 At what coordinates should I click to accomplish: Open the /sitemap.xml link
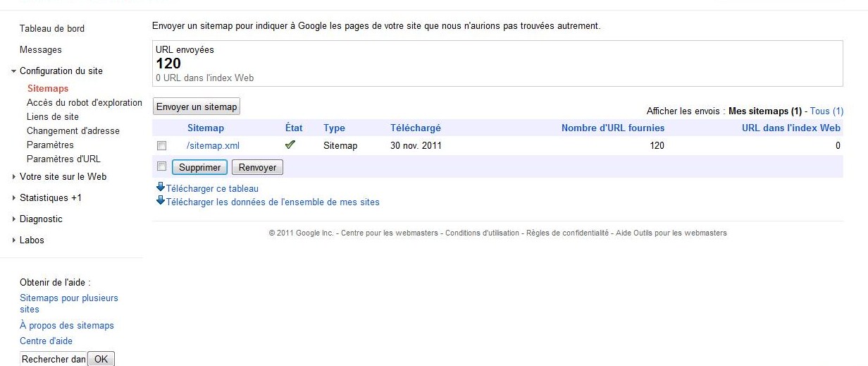coord(213,146)
